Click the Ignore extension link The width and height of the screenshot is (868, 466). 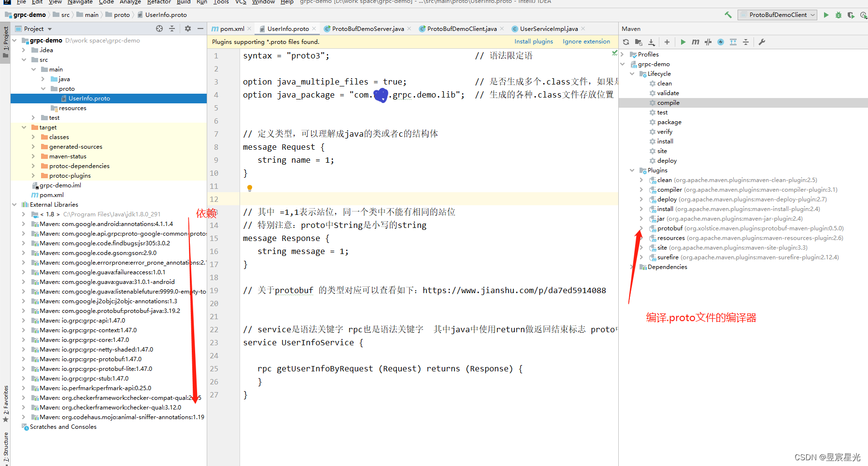(586, 42)
